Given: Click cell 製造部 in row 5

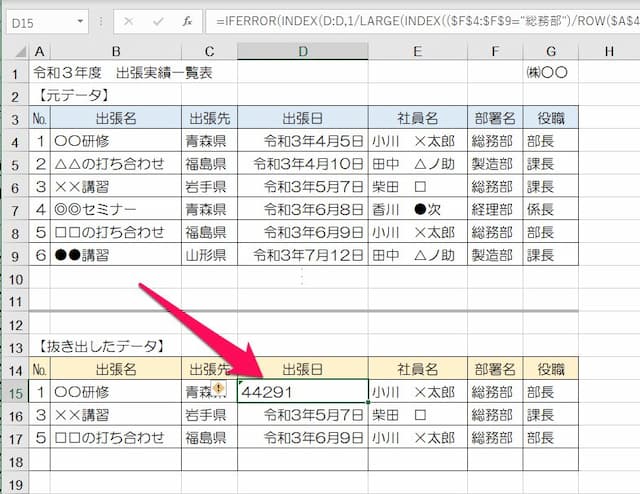Looking at the screenshot, I should [495, 164].
